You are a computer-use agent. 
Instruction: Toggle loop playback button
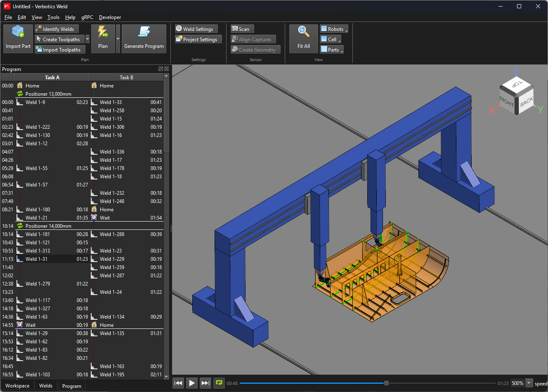pos(219,383)
